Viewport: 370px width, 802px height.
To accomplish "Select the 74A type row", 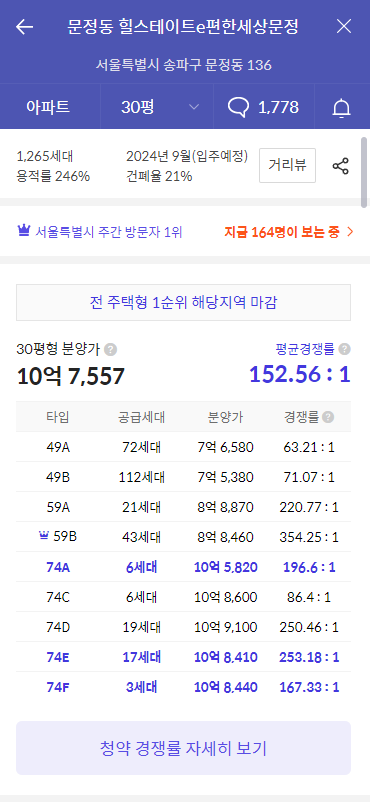I will pos(183,567).
